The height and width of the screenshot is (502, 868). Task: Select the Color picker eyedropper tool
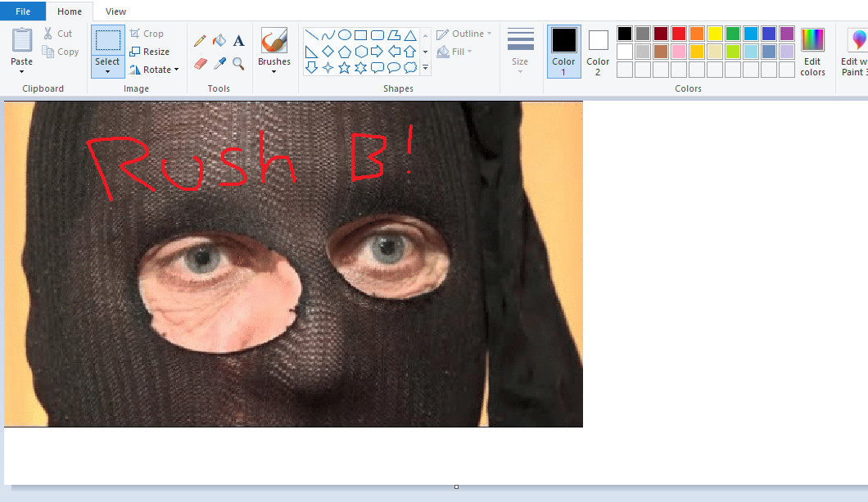coord(219,64)
